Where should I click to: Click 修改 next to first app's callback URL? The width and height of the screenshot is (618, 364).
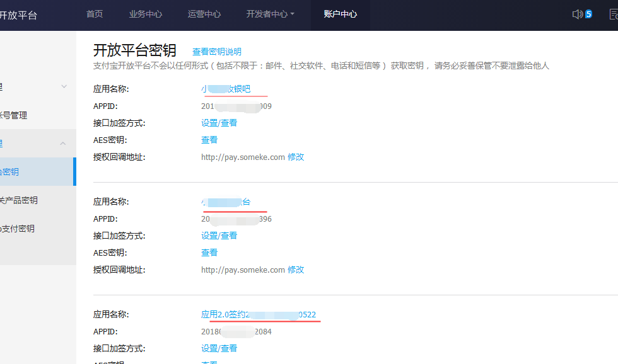296,157
